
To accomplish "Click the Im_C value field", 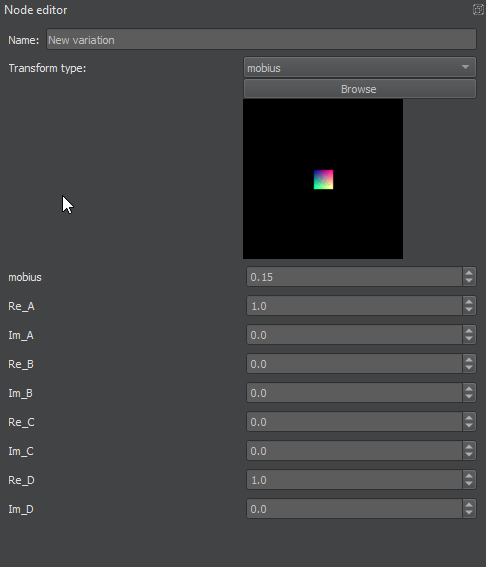I will point(354,451).
